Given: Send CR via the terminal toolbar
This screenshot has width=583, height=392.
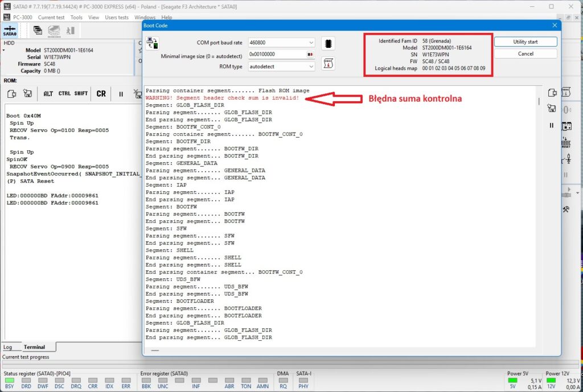Looking at the screenshot, I should coord(101,94).
